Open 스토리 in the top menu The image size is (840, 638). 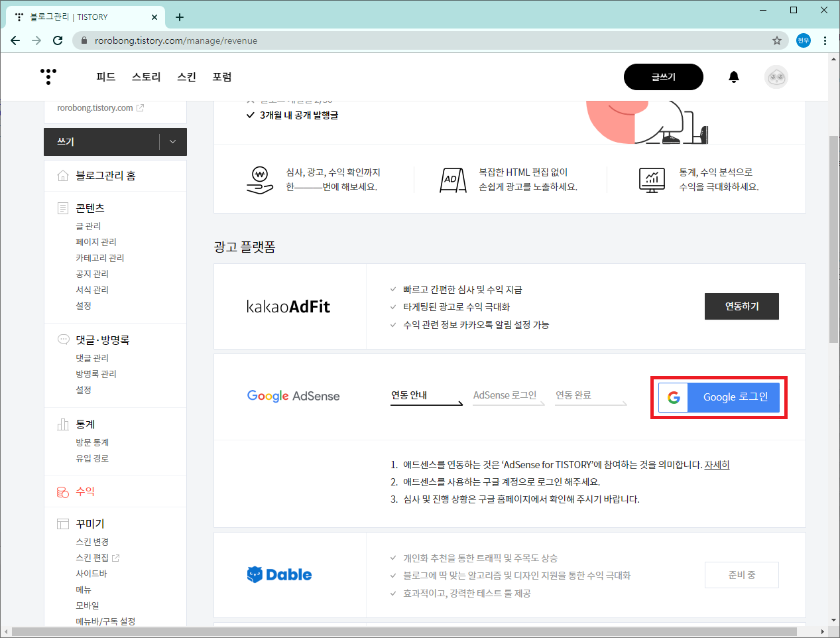(147, 77)
